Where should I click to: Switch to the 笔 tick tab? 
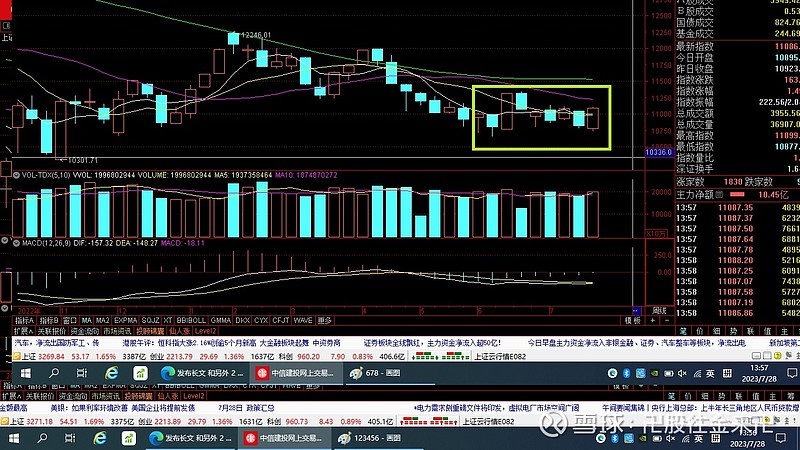[683, 331]
